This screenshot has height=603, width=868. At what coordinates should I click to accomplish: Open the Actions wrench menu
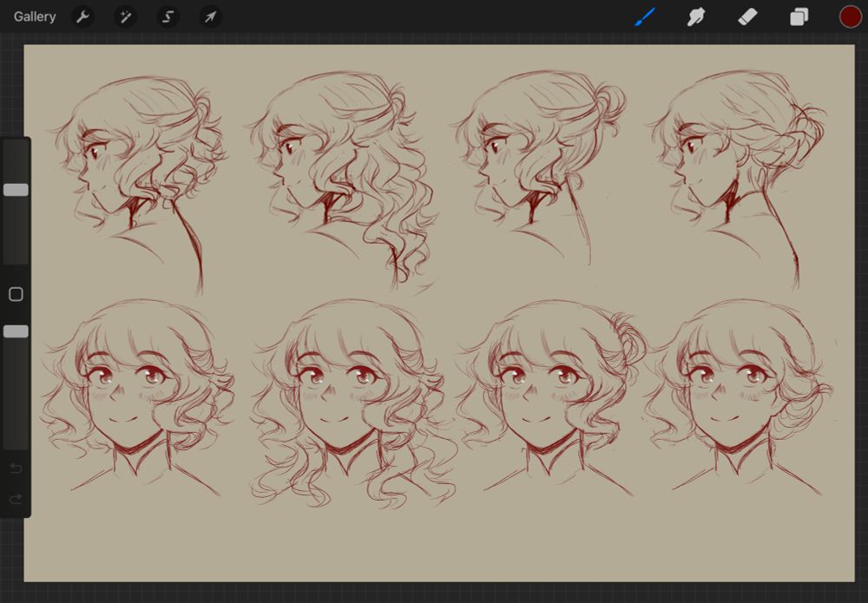[x=83, y=16]
